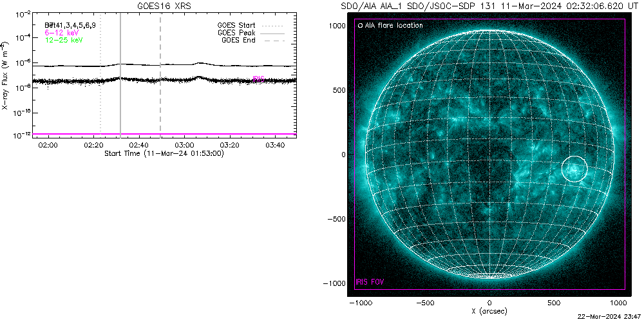The height and width of the screenshot is (322, 644).
Task: Select the GOES End legend entry
Action: [x=252, y=40]
